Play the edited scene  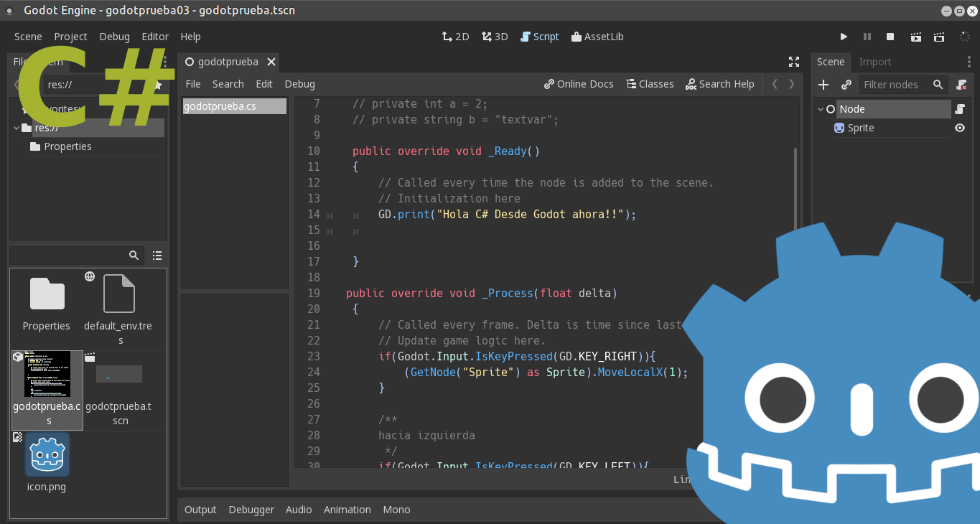(x=915, y=37)
